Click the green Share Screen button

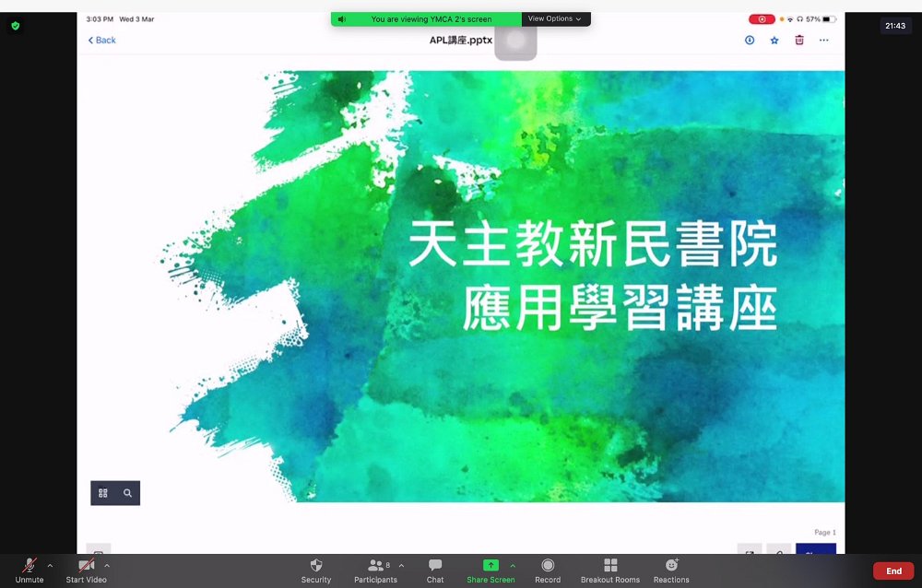[x=491, y=570]
